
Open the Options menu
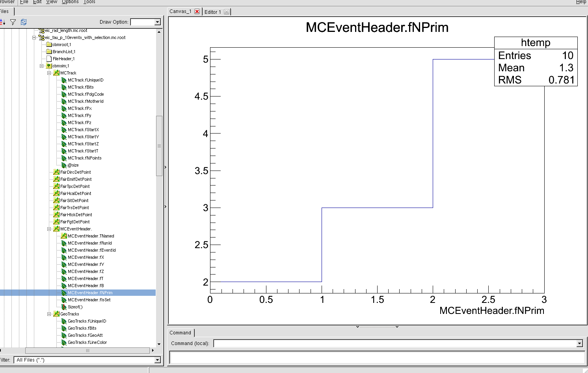click(x=70, y=2)
